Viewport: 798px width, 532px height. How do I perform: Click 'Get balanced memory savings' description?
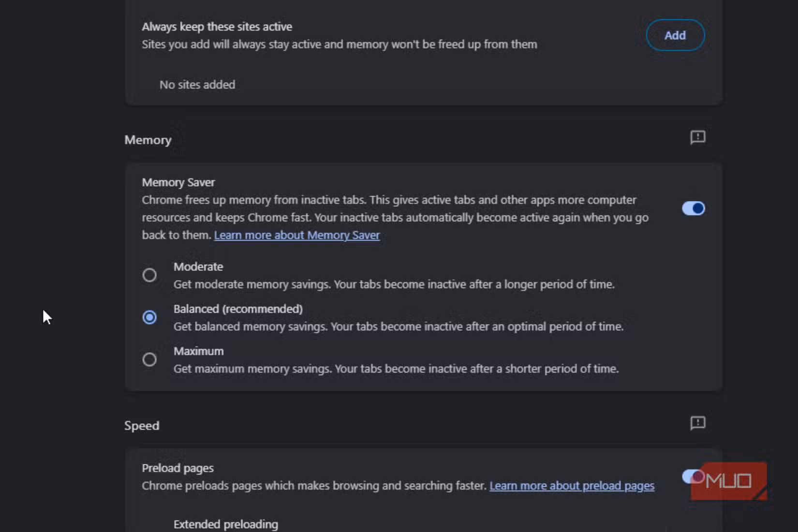pos(398,326)
